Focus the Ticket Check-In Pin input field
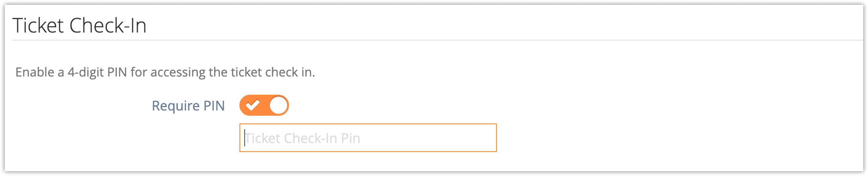Viewport: 868px width, 176px height. coord(368,138)
